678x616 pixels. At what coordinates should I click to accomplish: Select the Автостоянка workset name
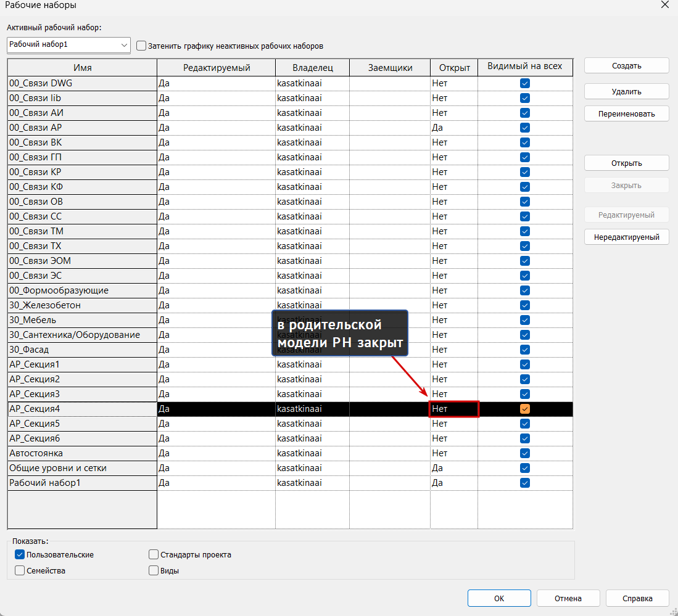pos(36,453)
